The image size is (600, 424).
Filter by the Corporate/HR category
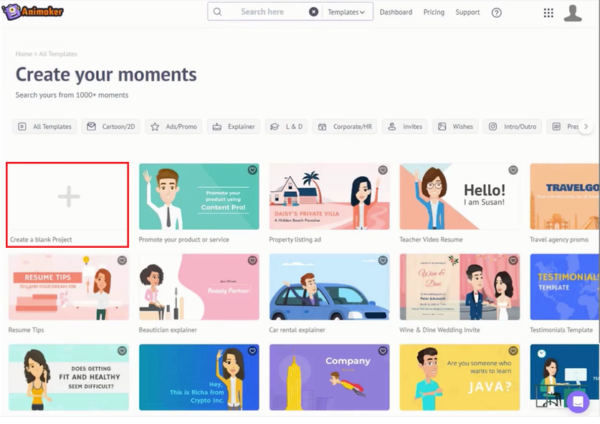(343, 127)
